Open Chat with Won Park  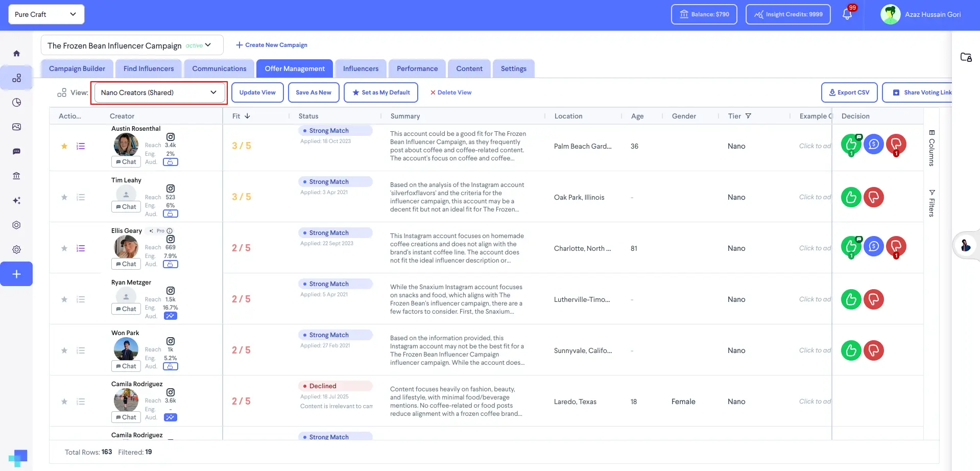point(126,366)
